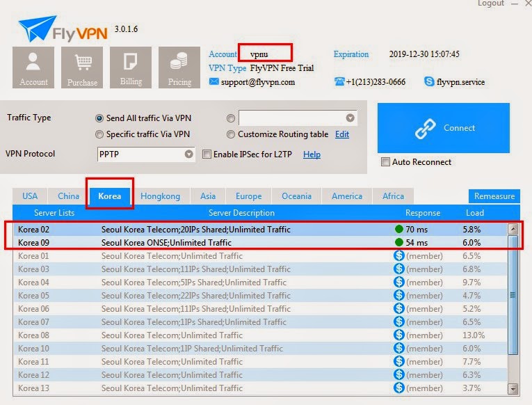This screenshot has height=405, width=532.
Task: Click the expiration date 2019-12-30 15:07:45
Action: click(x=424, y=54)
